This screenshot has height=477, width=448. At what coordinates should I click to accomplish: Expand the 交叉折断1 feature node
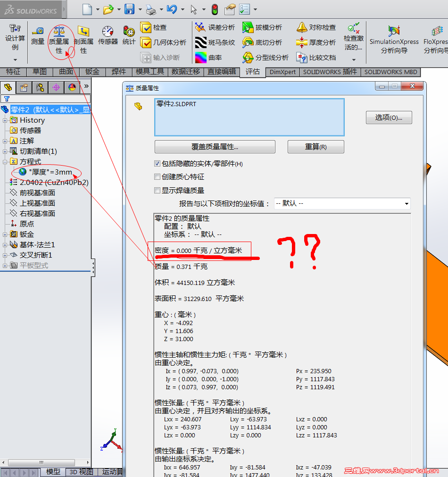pyautogui.click(x=5, y=255)
